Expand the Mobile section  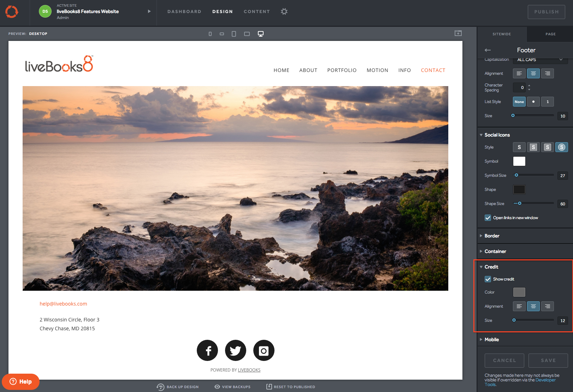pyautogui.click(x=491, y=339)
